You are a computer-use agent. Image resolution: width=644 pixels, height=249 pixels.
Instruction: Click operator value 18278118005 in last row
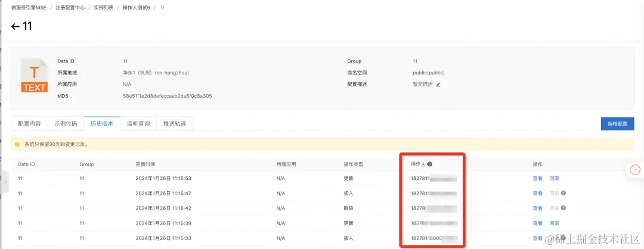(426, 238)
